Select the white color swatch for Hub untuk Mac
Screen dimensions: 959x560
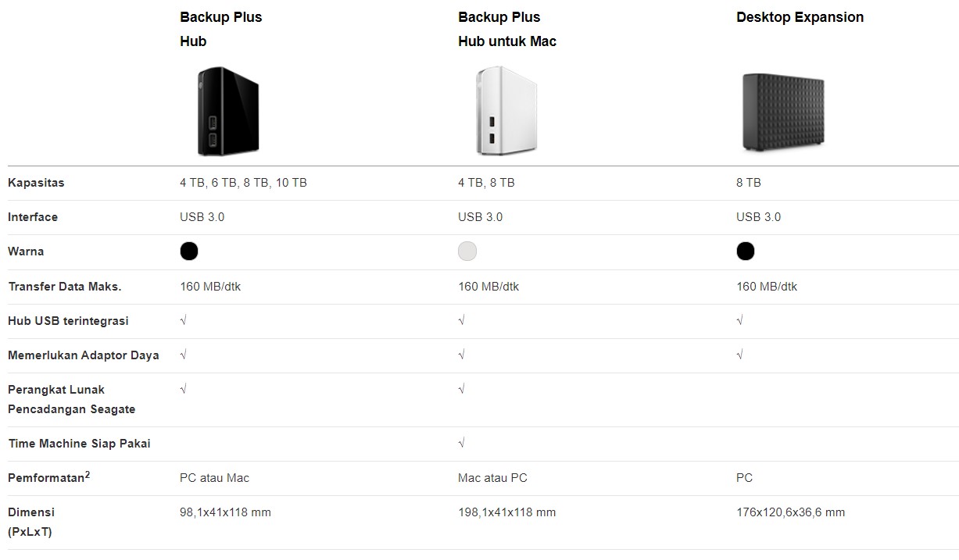pos(467,251)
